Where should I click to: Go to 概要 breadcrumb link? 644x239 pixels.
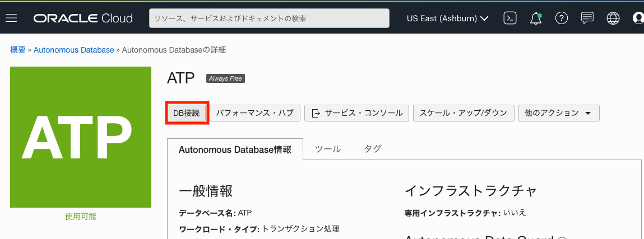[x=18, y=50]
